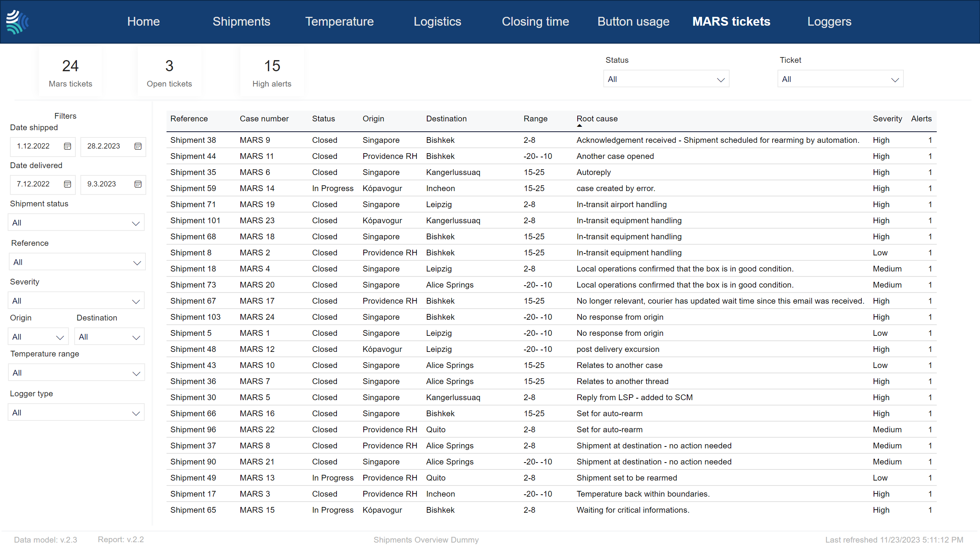Open the Loggers tab
Image resolution: width=980 pixels, height=551 pixels.
830,21
